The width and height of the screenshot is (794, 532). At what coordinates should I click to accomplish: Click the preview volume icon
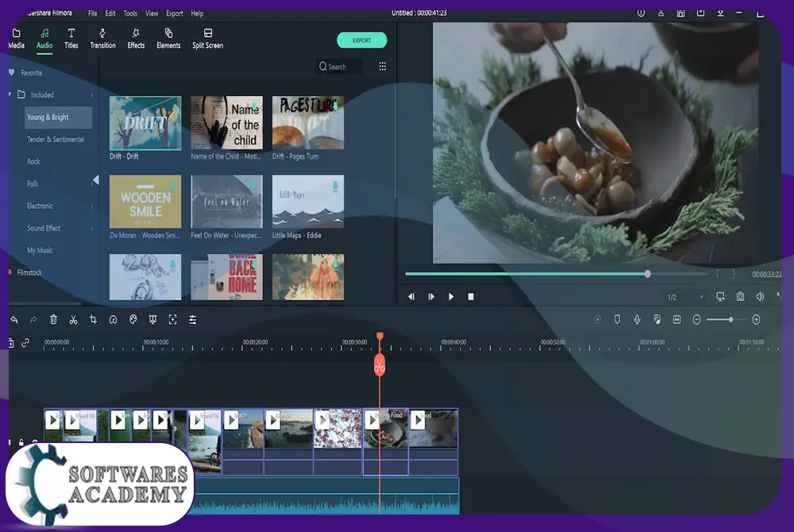pos(760,297)
